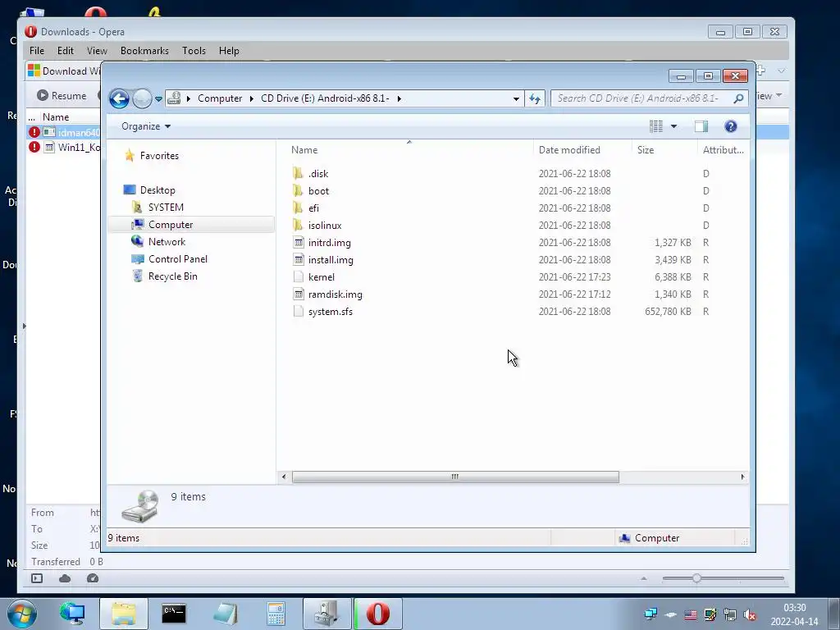
Task: Click Resume in Opera downloads
Action: pos(62,96)
